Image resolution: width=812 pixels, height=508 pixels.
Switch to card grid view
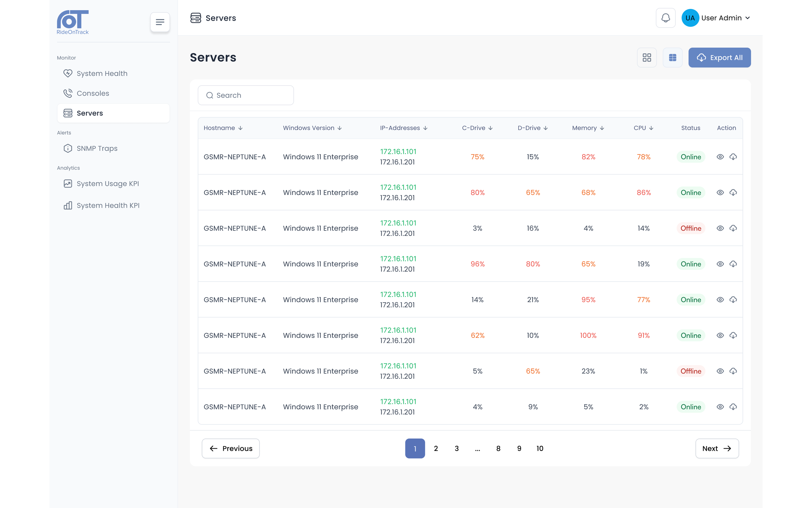(646, 57)
